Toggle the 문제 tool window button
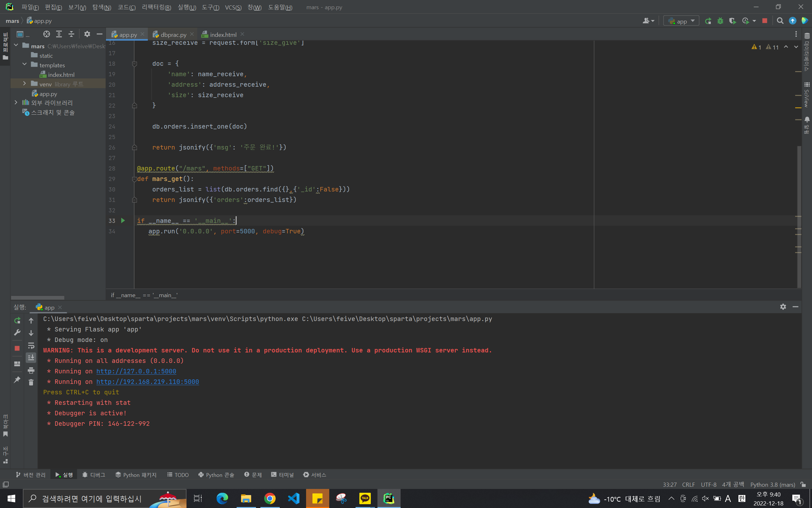The height and width of the screenshot is (508, 812). coord(253,475)
